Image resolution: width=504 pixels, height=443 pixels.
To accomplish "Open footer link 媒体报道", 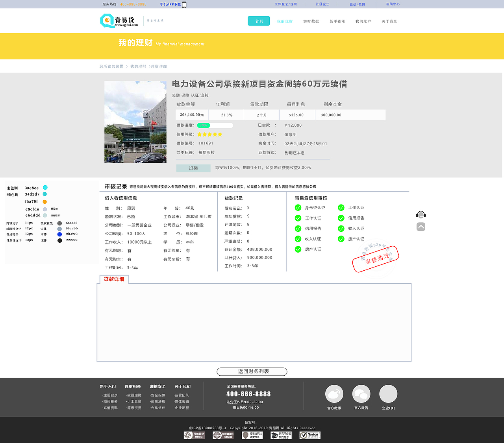I will click(x=182, y=402).
